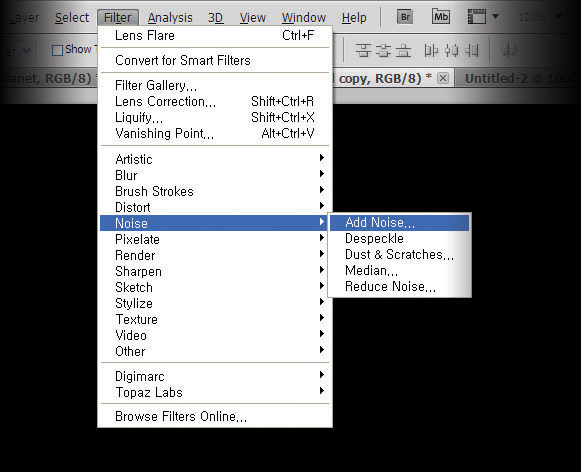Click the align left edges icon
Viewport: 581px width, 472px height.
point(431,50)
